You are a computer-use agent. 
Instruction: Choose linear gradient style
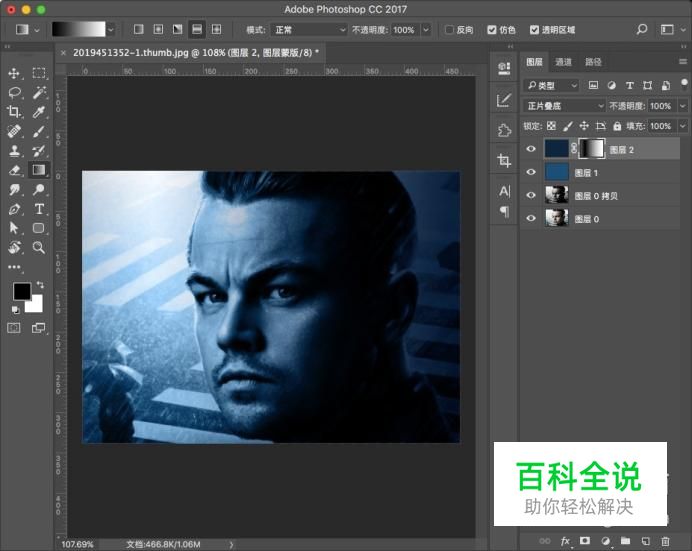click(x=139, y=30)
